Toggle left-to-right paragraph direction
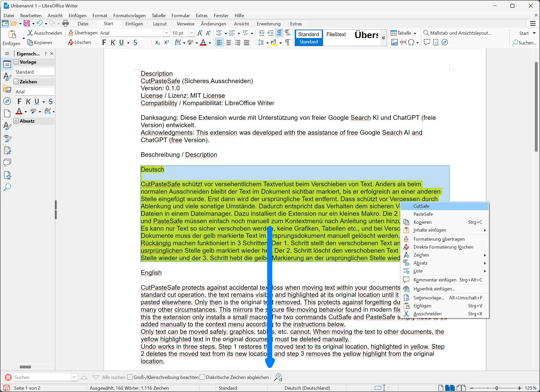The image size is (540, 392). (x=279, y=33)
